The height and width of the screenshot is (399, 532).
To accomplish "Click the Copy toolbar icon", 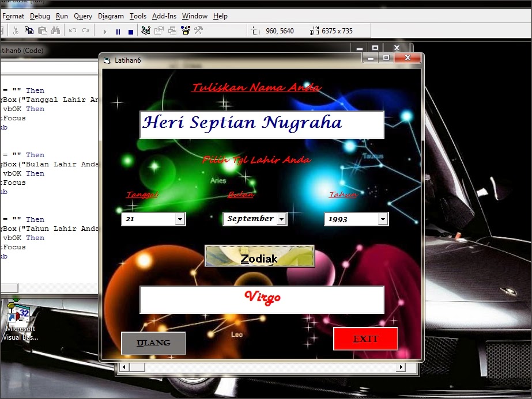I will pyautogui.click(x=30, y=31).
